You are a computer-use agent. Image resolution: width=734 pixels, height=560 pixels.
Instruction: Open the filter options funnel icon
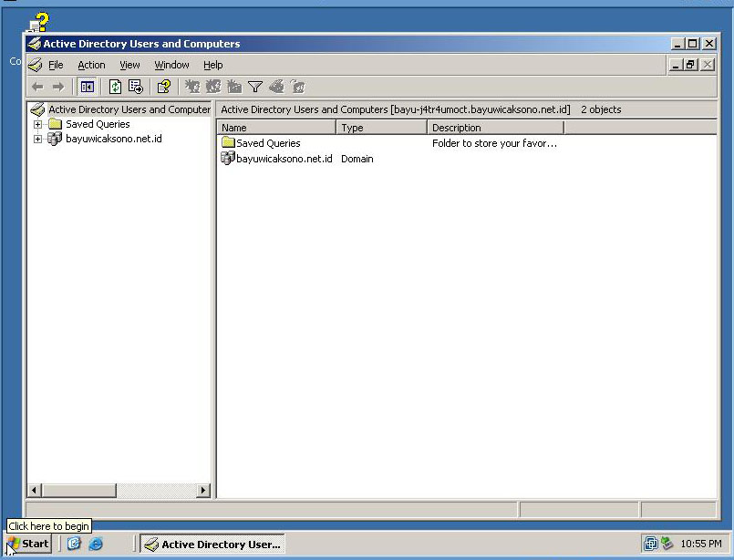pyautogui.click(x=255, y=87)
